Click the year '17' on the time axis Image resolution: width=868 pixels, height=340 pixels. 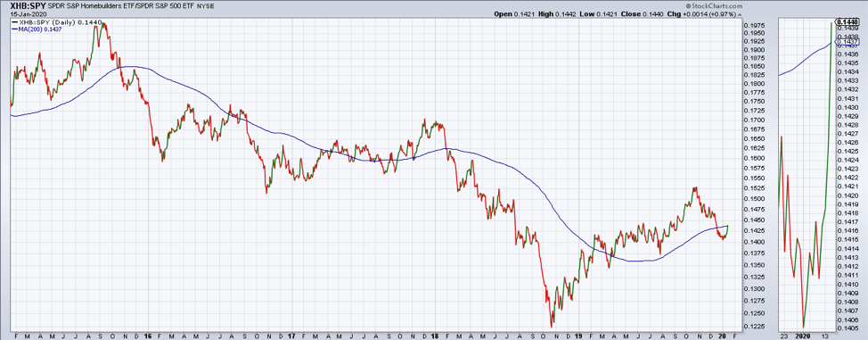291,336
